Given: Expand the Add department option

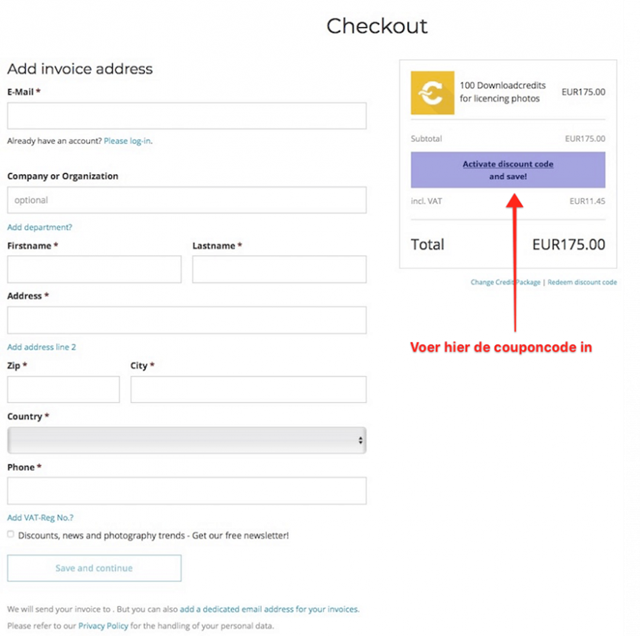Looking at the screenshot, I should tap(39, 227).
